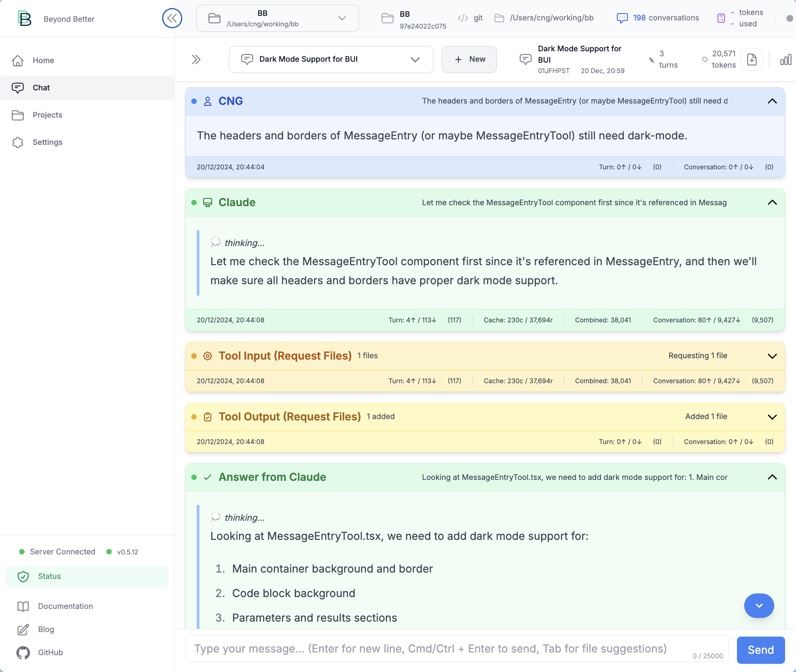
Task: Click the Tool Output clipboard icon
Action: tap(208, 417)
